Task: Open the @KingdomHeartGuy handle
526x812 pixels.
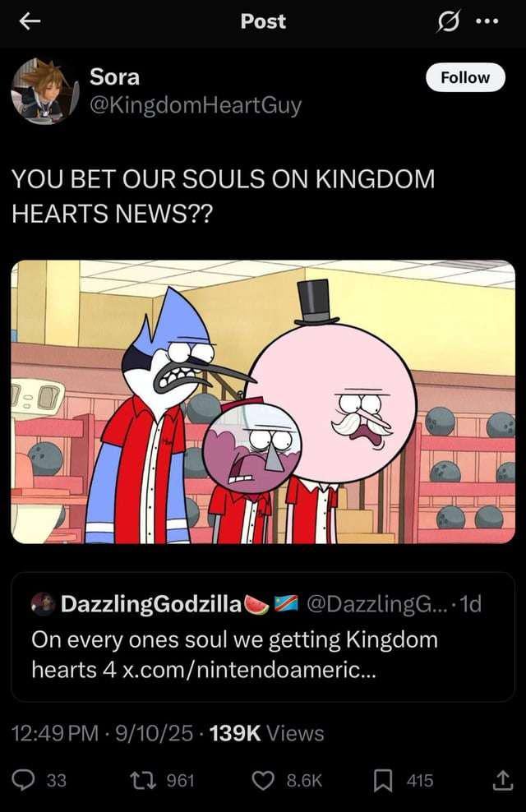Action: (x=195, y=106)
